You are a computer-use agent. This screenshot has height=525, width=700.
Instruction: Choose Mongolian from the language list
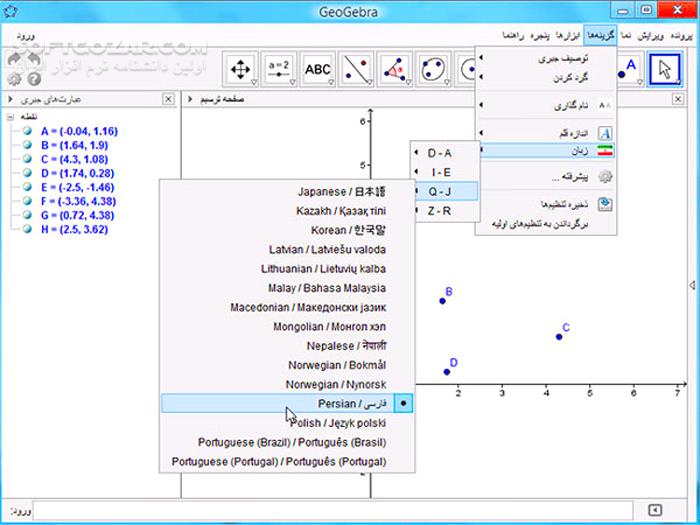pos(288,326)
